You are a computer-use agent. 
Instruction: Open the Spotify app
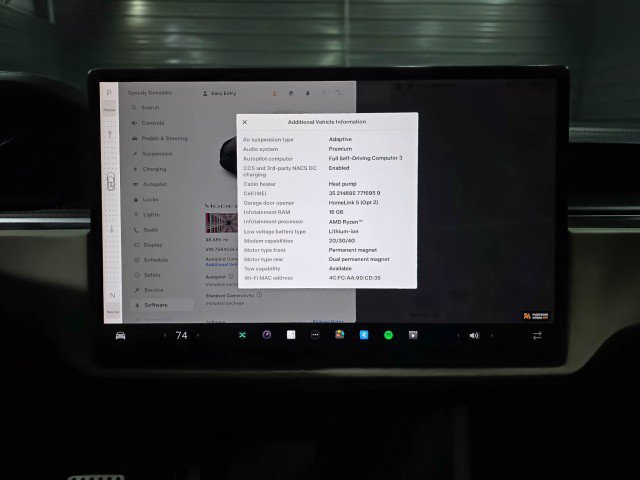tap(388, 335)
